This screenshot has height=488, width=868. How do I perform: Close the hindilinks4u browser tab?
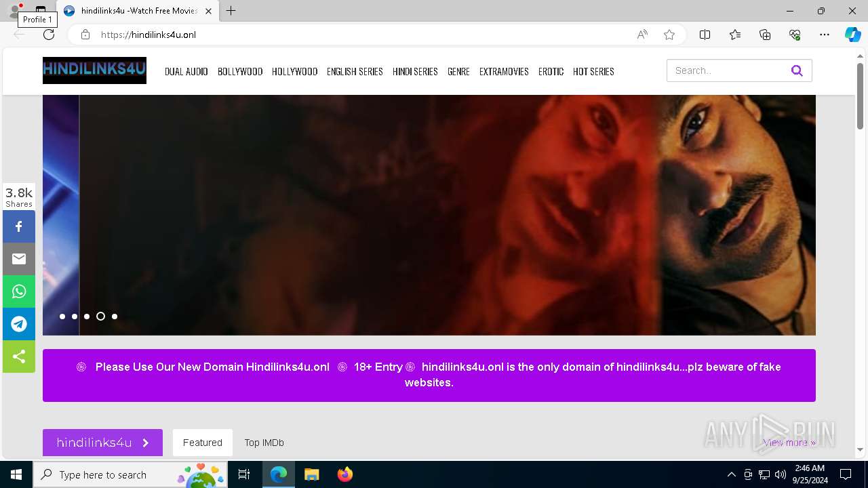(x=208, y=11)
